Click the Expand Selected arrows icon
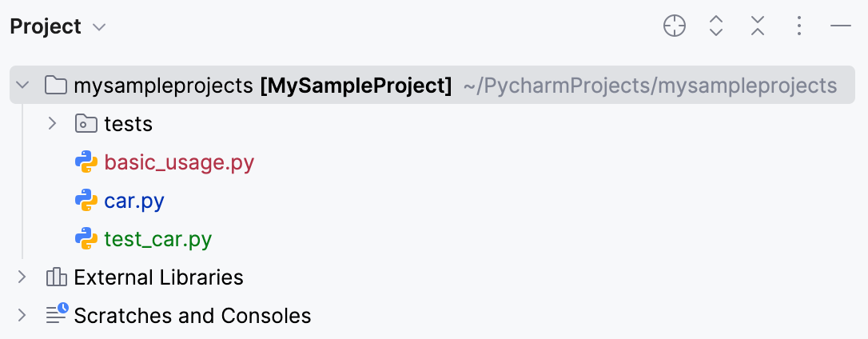This screenshot has width=868, height=339. pyautogui.click(x=716, y=26)
